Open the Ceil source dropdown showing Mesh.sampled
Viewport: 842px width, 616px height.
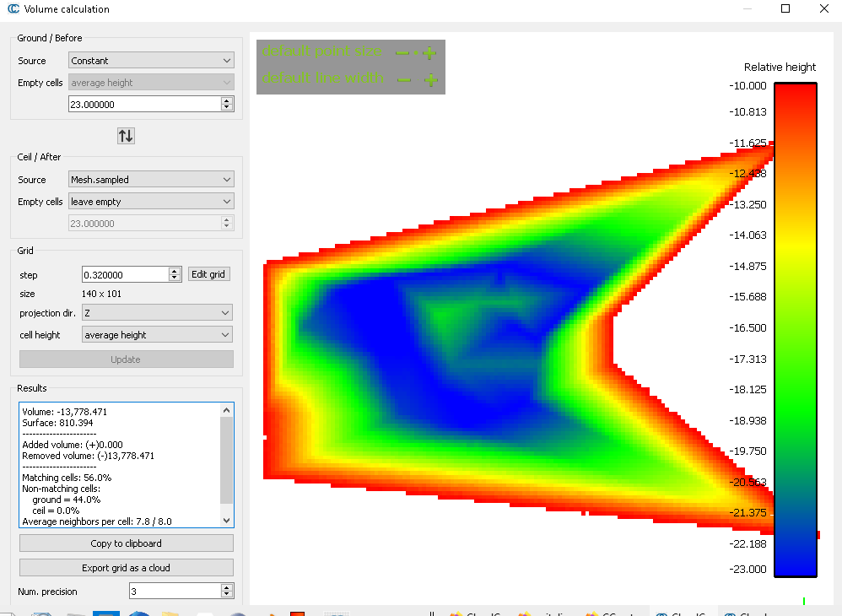(150, 180)
